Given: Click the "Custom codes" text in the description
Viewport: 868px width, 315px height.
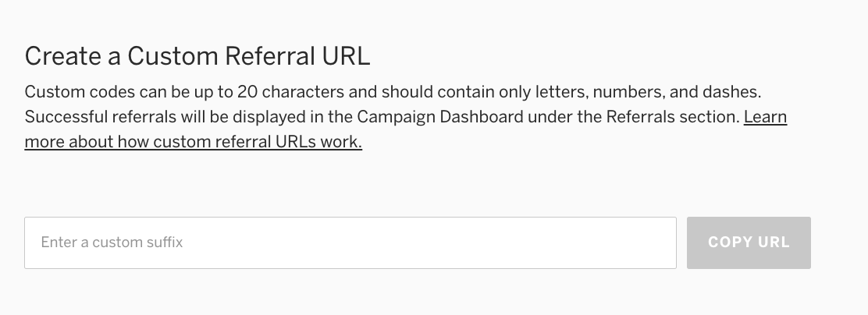Looking at the screenshot, I should click(x=70, y=92).
